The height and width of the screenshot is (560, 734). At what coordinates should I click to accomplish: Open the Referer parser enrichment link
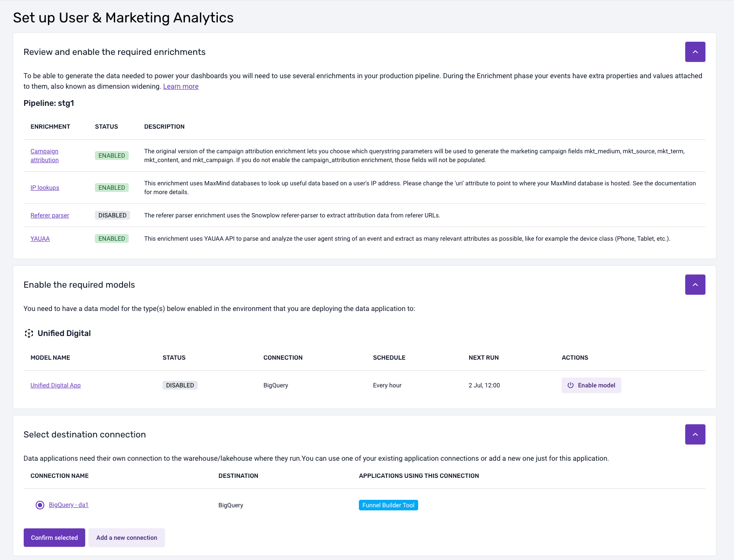(x=50, y=215)
